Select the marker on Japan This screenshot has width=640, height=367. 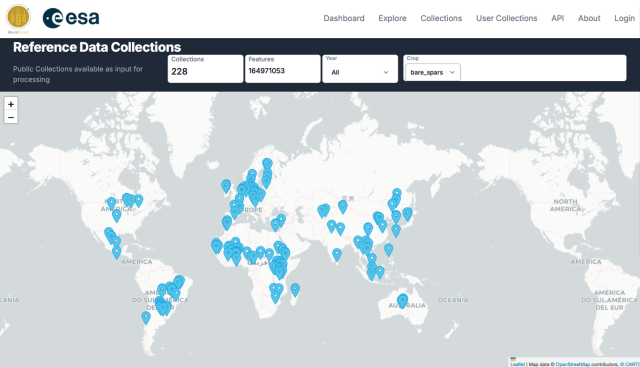407,214
